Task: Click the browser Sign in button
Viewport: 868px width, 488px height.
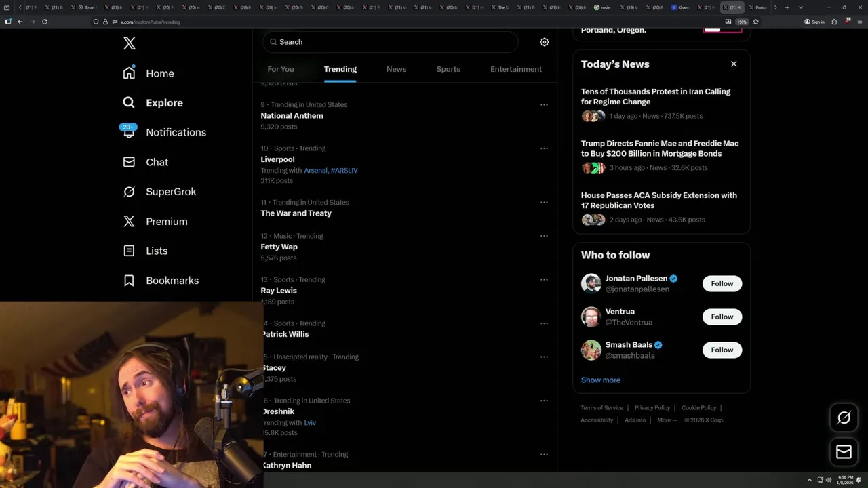Action: [x=814, y=22]
